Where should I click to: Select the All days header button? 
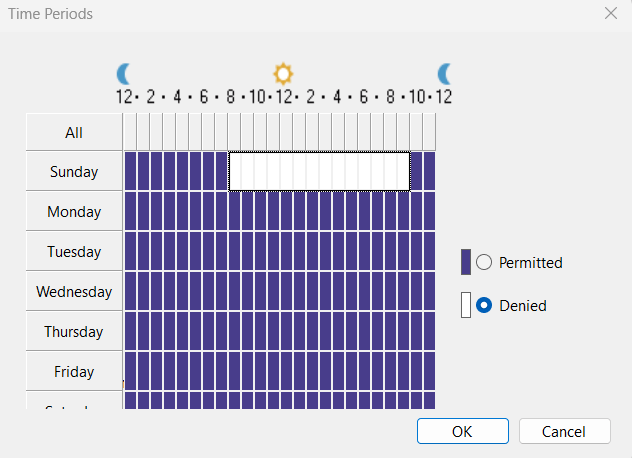(74, 132)
